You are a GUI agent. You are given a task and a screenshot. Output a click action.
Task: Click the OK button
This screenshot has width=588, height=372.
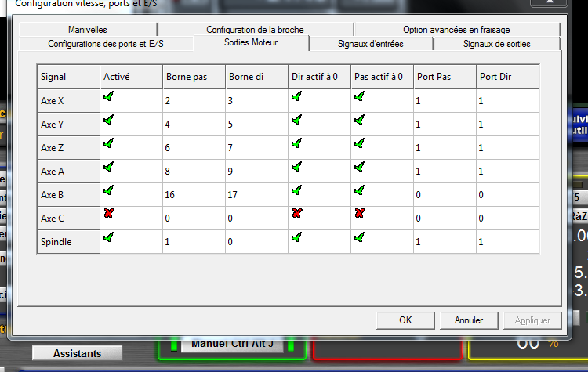click(405, 320)
